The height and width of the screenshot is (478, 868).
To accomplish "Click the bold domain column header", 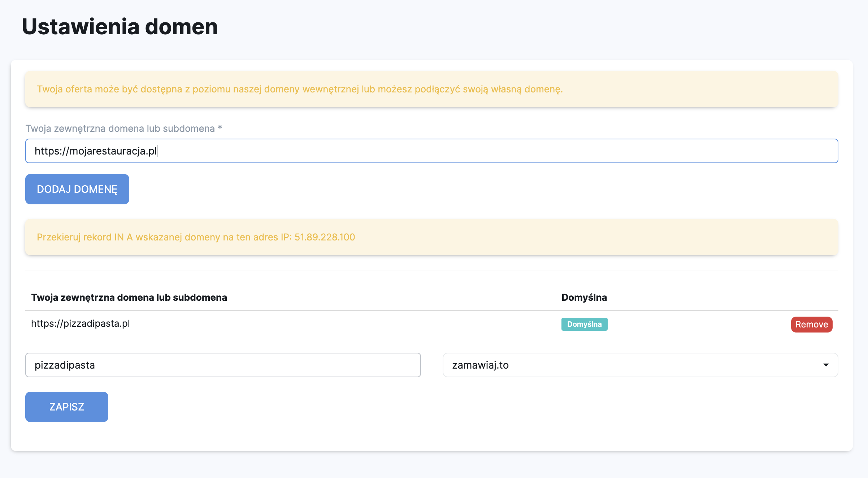I will point(129,297).
